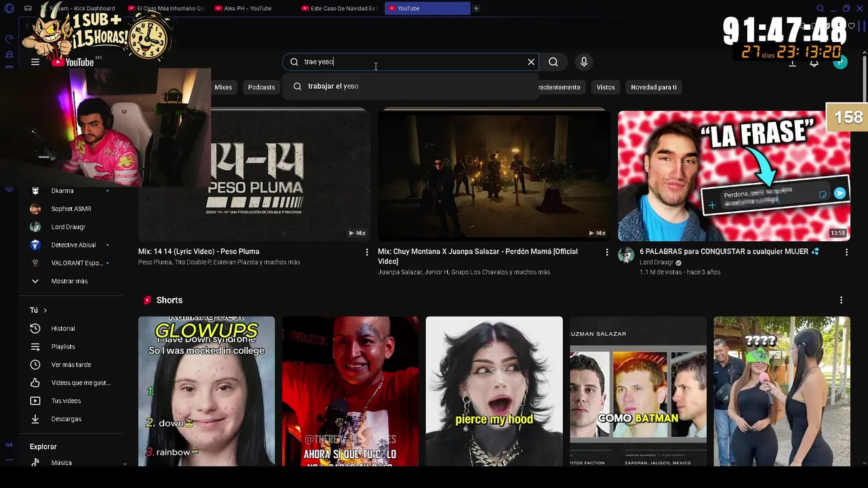Image resolution: width=868 pixels, height=488 pixels.
Task: Click the Opera logo menu button
Action: tap(9, 8)
